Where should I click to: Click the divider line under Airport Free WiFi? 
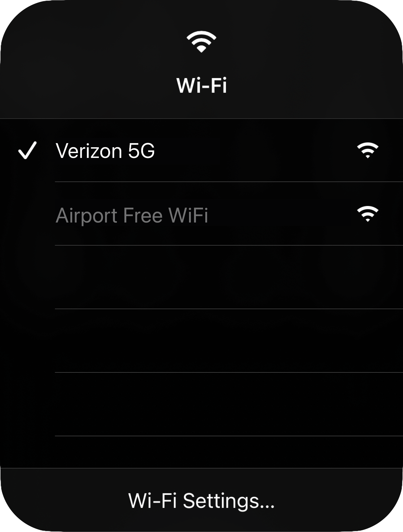[x=229, y=245]
